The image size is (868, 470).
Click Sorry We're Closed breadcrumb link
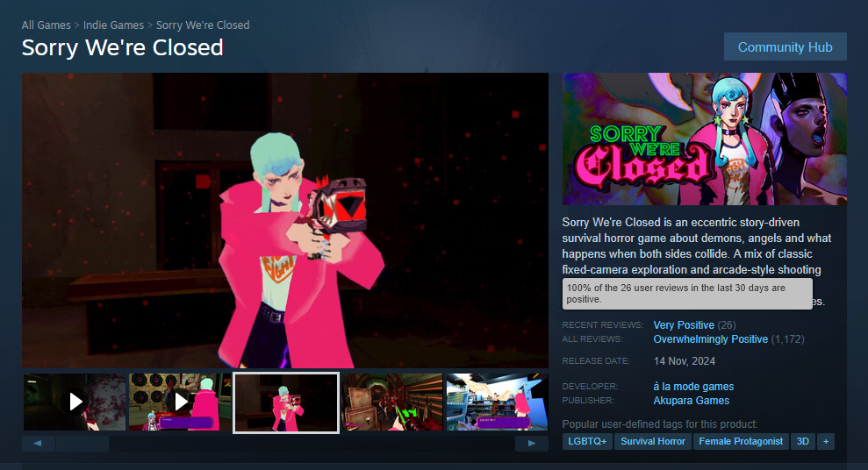(203, 25)
